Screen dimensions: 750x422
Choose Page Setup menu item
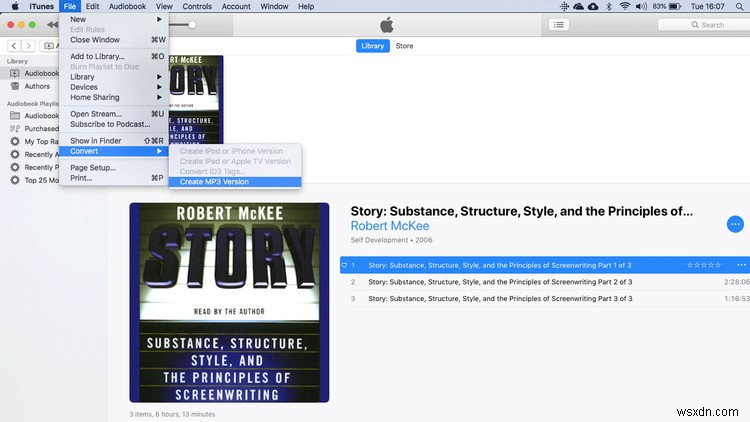[114, 167]
